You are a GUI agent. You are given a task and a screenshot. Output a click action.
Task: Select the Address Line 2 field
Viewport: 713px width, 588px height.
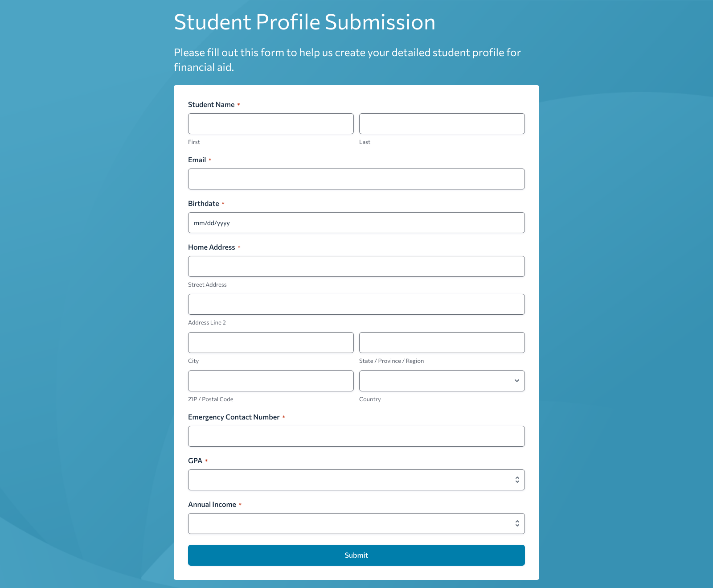pyautogui.click(x=356, y=304)
